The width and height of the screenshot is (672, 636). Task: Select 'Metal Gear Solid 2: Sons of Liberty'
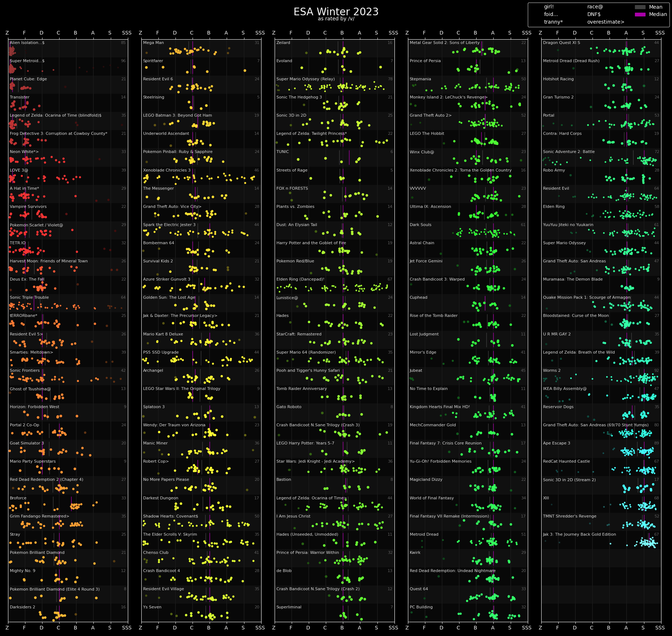445,43
